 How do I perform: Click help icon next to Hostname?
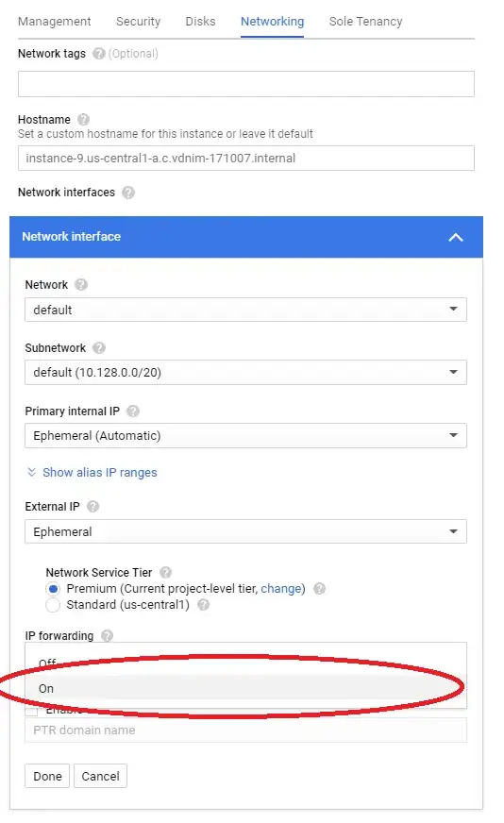click(83, 120)
